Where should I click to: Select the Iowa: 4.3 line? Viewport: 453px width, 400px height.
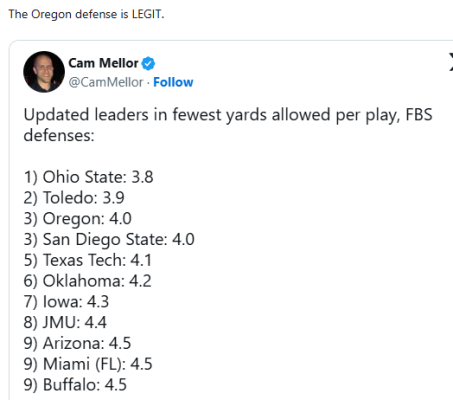[x=66, y=302]
